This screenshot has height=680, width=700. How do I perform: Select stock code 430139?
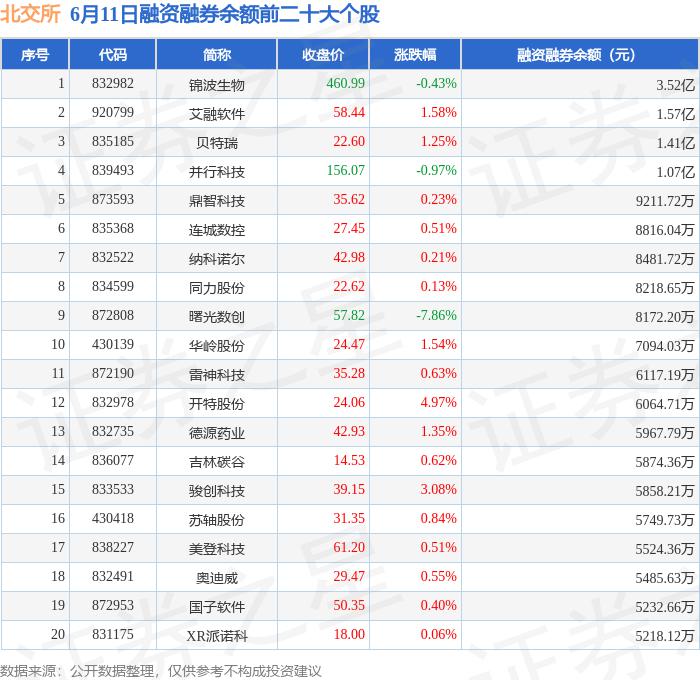pyautogui.click(x=112, y=345)
